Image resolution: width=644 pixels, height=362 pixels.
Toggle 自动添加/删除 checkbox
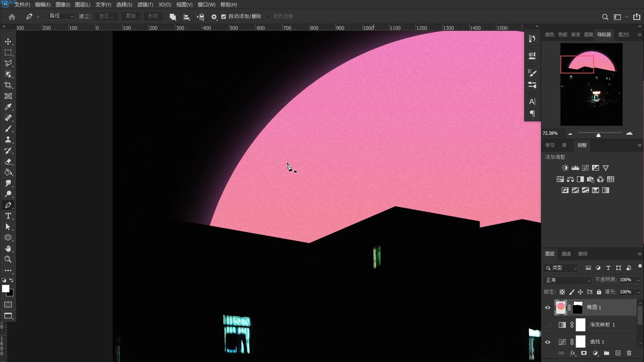pyautogui.click(x=224, y=16)
